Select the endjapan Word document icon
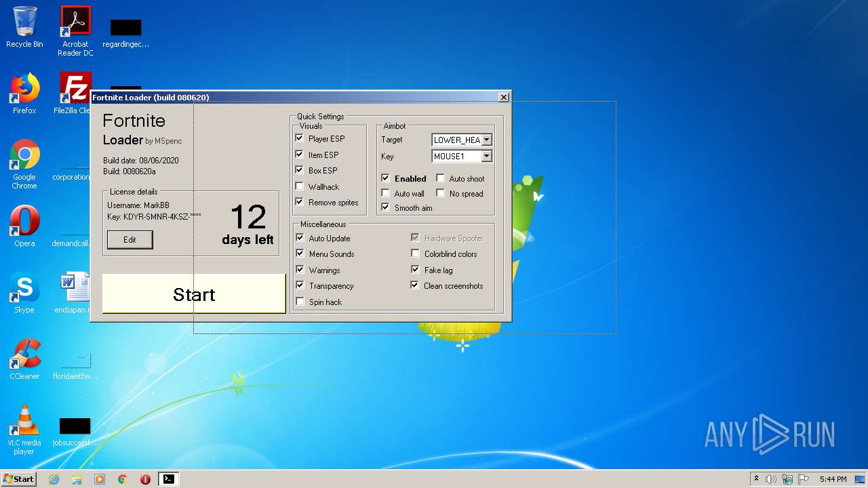The width and height of the screenshot is (868, 488). [x=73, y=293]
